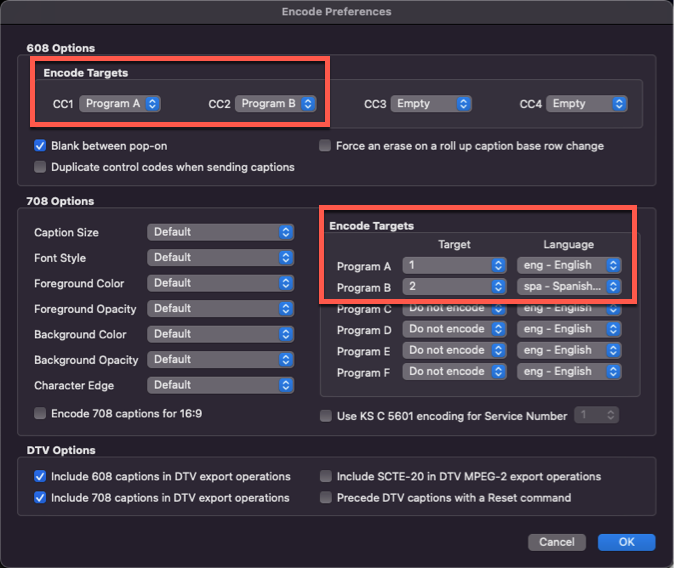Viewport: 674px width, 568px height.
Task: Expand the Font Style dropdown
Action: 220,258
